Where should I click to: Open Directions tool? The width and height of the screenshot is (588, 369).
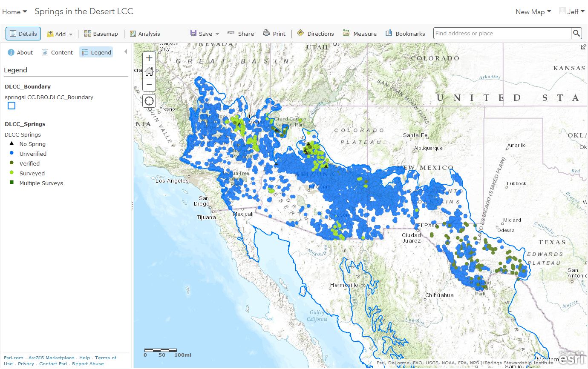[x=315, y=34]
